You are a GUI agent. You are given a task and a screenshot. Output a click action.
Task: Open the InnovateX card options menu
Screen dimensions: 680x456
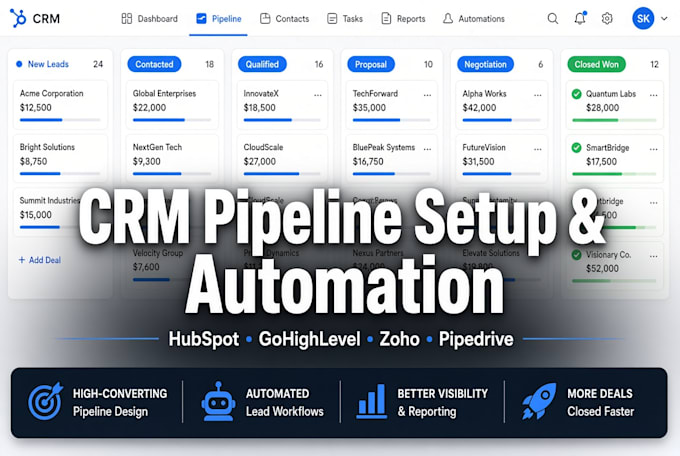[x=318, y=95]
